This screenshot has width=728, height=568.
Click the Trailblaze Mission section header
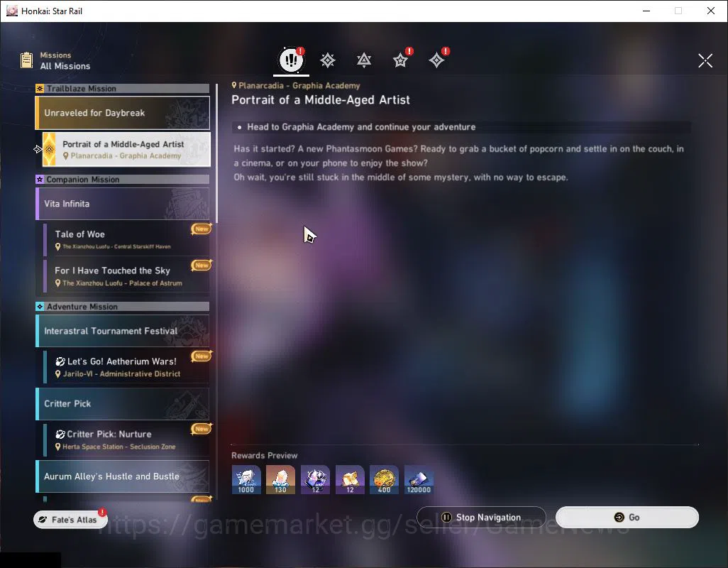point(123,88)
